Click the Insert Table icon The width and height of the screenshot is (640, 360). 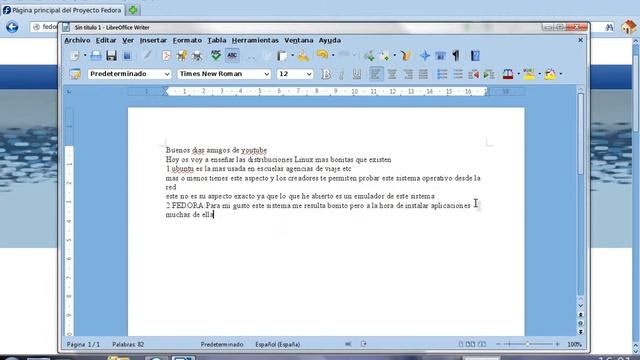coord(385,56)
